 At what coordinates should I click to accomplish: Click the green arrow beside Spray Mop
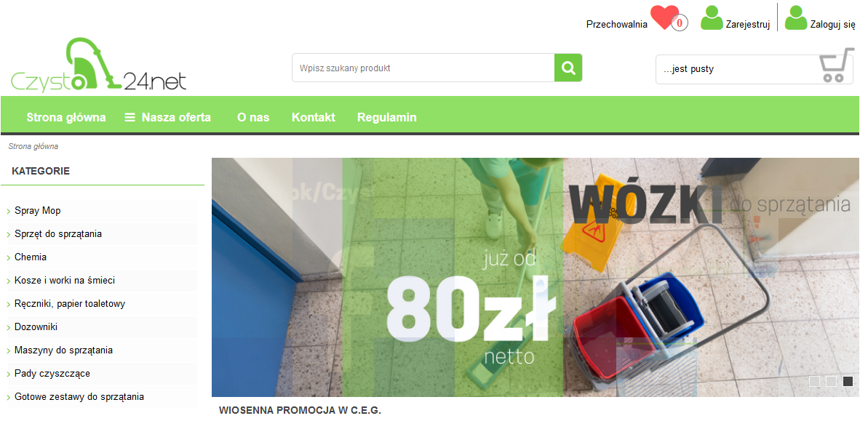point(9,211)
